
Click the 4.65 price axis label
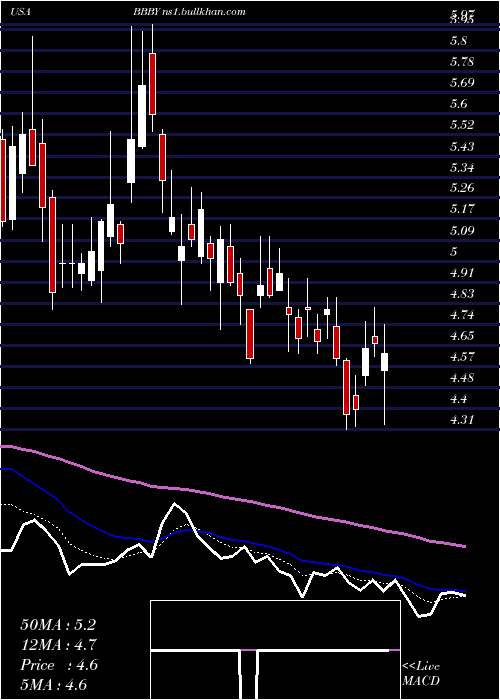coord(462,336)
